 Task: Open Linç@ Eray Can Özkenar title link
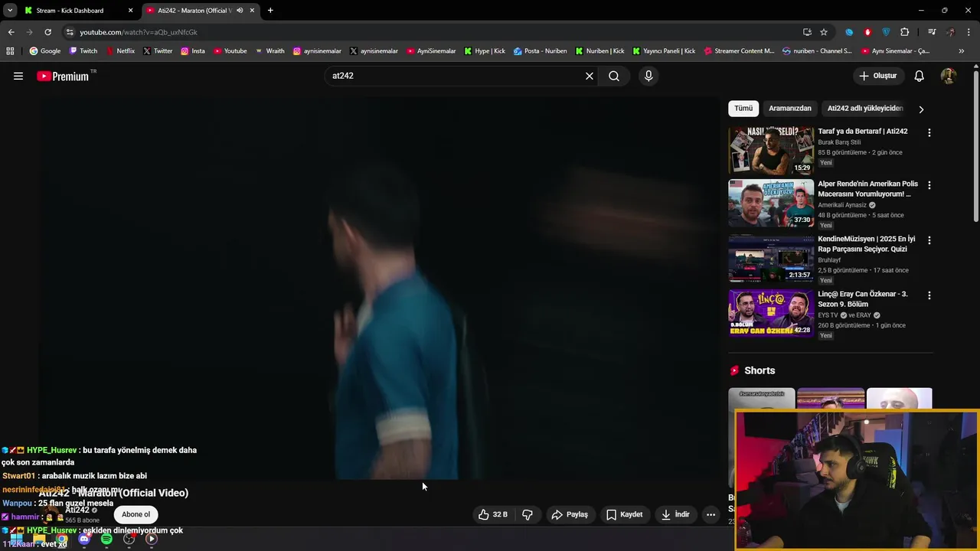[863, 298]
